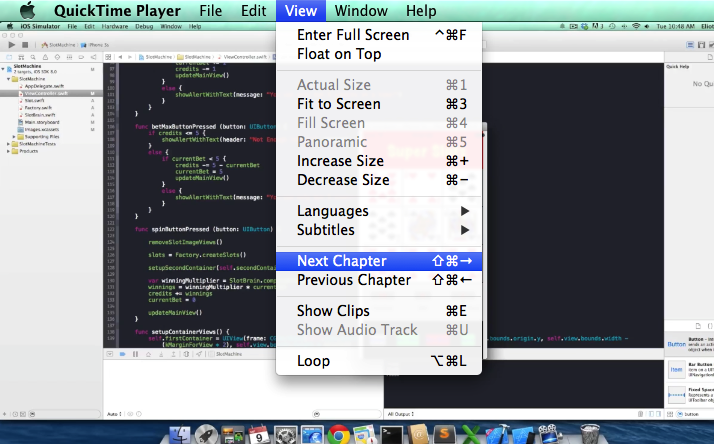
Task: Toggle Loop playback option
Action: click(379, 361)
